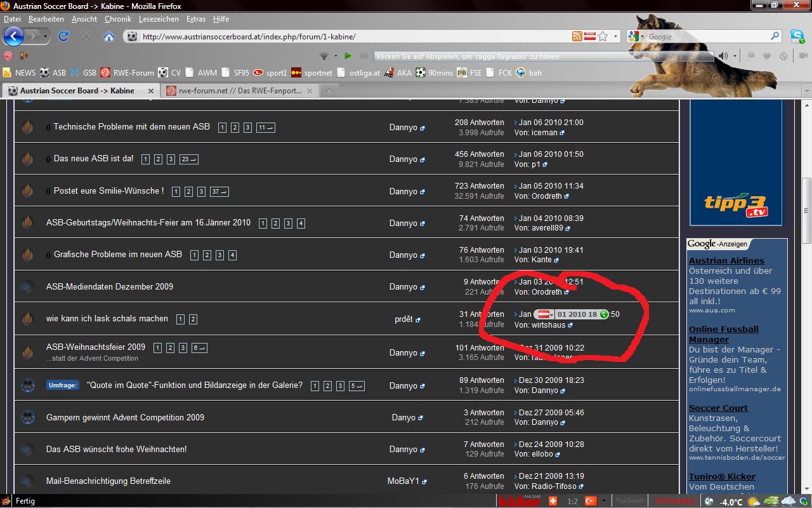
Task: Open the Lesezeichen menu
Action: (x=159, y=19)
